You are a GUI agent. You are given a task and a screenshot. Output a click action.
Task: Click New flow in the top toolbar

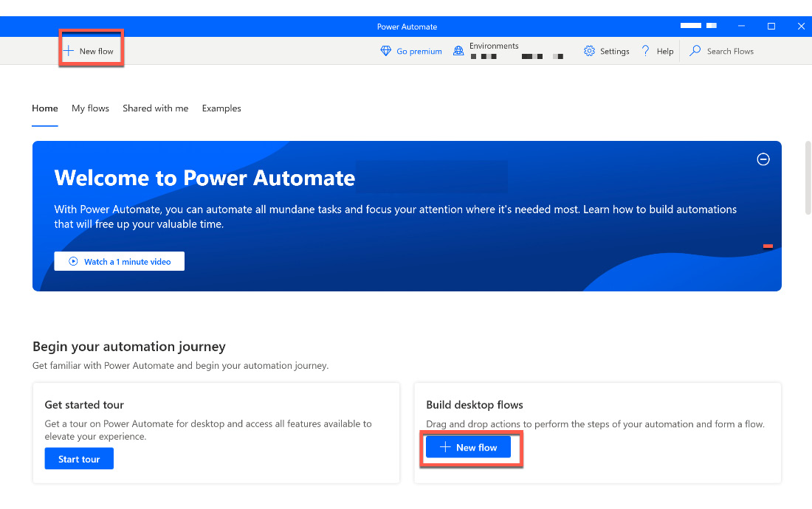pos(89,51)
